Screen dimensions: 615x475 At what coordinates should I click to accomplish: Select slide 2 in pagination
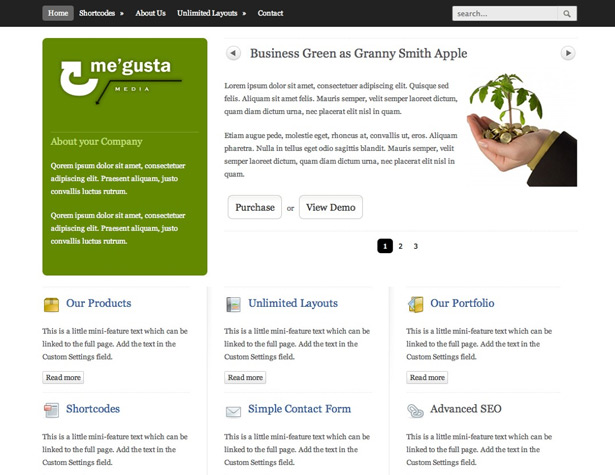(x=400, y=246)
